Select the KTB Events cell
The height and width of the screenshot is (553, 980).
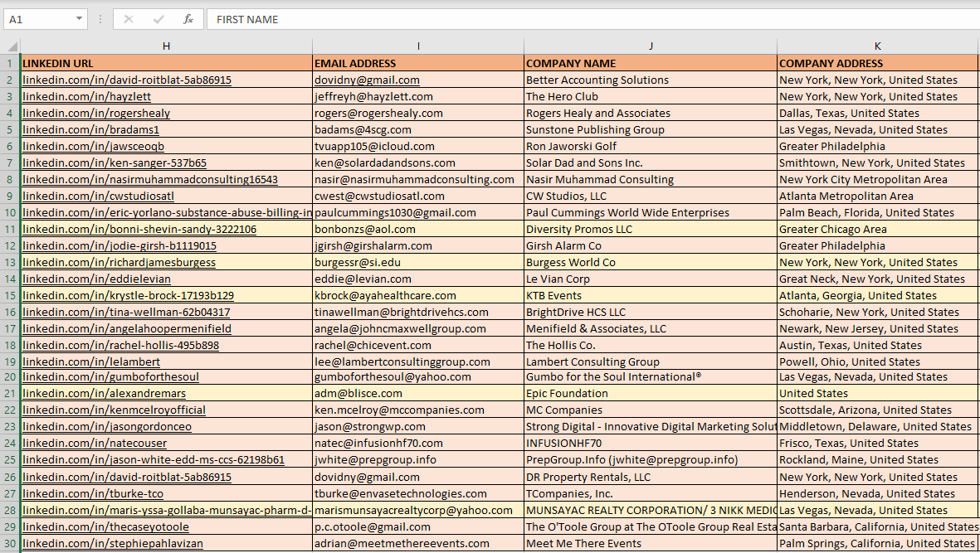tap(651, 295)
